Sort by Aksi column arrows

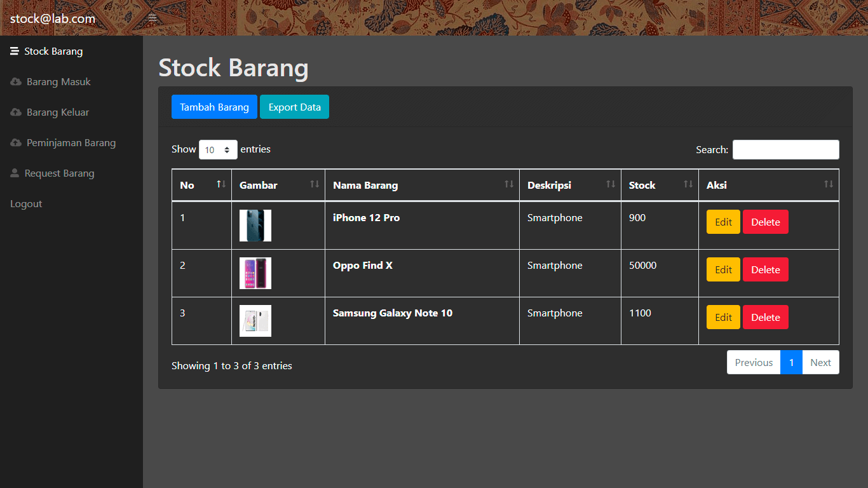829,184
